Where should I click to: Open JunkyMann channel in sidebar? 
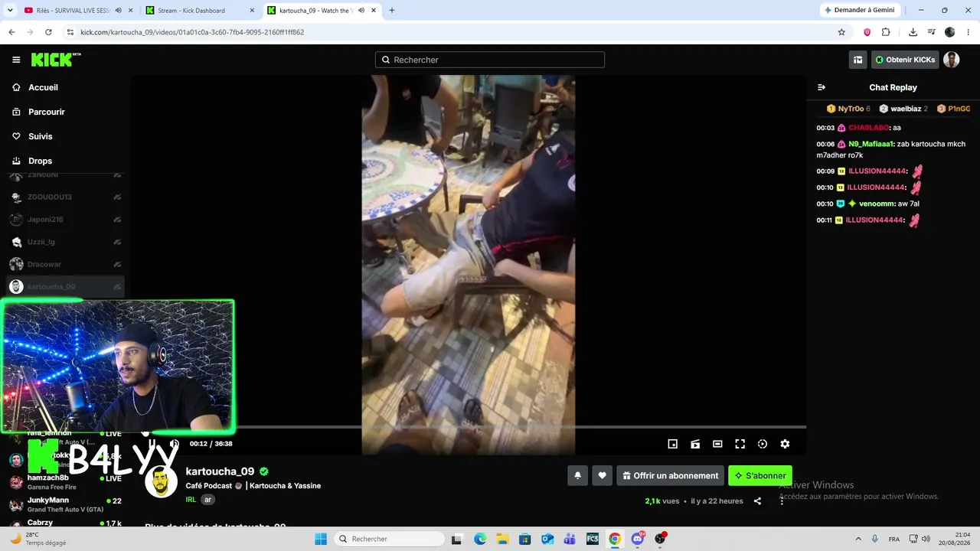click(x=65, y=504)
